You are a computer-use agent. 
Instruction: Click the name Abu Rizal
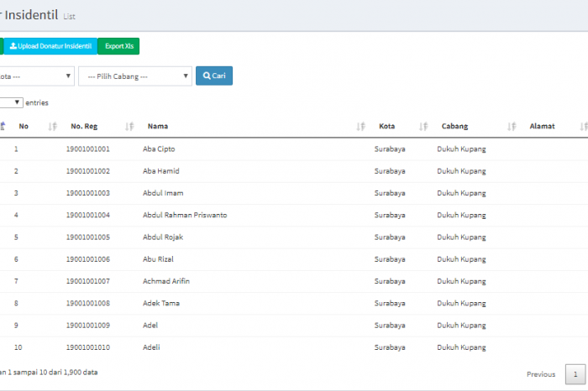click(x=158, y=259)
